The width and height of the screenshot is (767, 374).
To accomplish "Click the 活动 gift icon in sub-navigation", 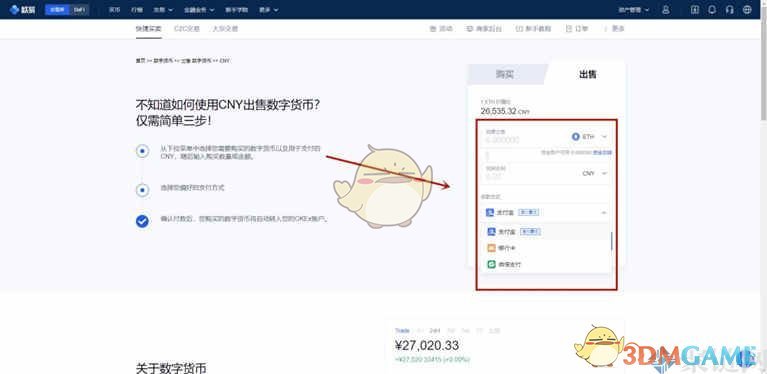I will click(433, 29).
